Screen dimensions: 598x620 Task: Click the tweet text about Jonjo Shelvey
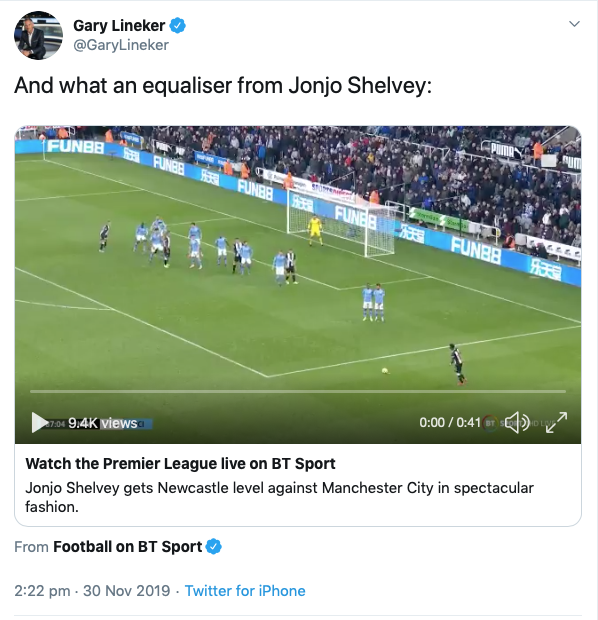click(x=223, y=86)
